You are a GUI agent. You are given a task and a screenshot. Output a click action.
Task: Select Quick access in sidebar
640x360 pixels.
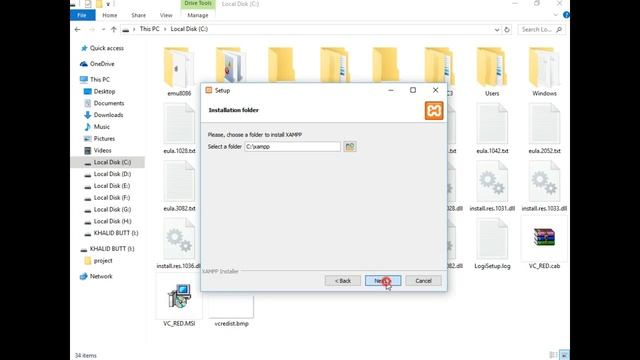[x=107, y=48]
